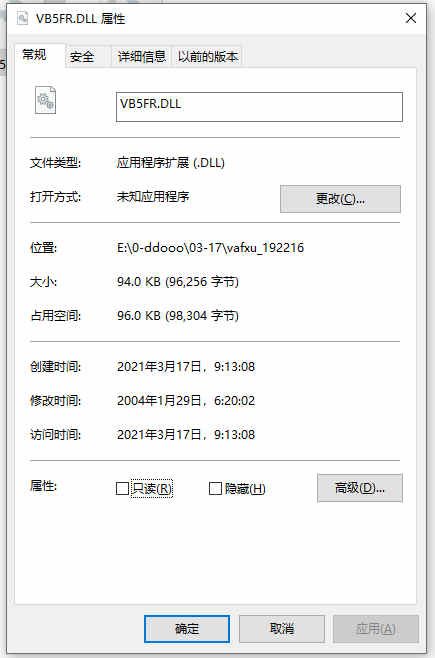Click the 只读(R) label text
The width and height of the screenshot is (435, 658).
[x=152, y=488]
